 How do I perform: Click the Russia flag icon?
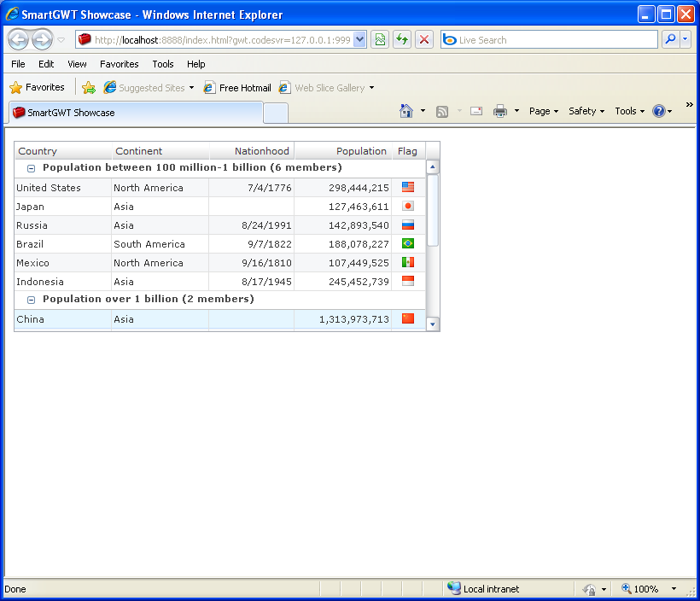(x=408, y=225)
